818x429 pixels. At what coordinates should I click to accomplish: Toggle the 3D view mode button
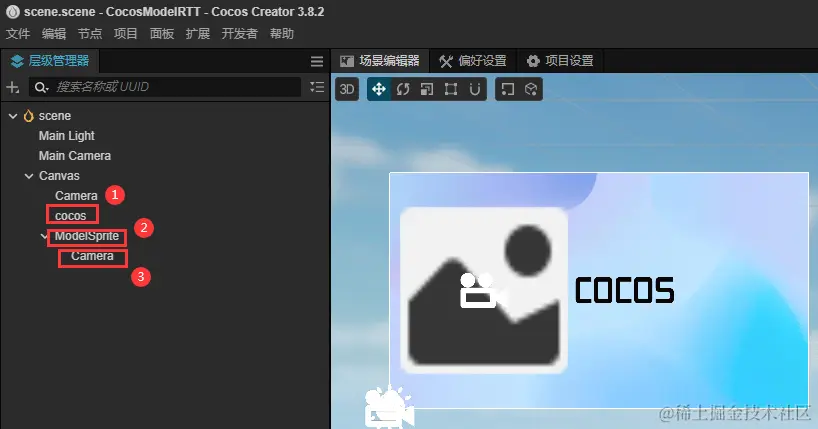(347, 89)
